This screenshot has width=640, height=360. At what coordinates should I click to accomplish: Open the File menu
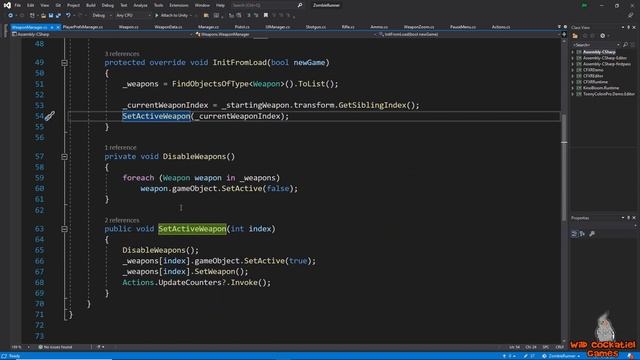coord(18,5)
